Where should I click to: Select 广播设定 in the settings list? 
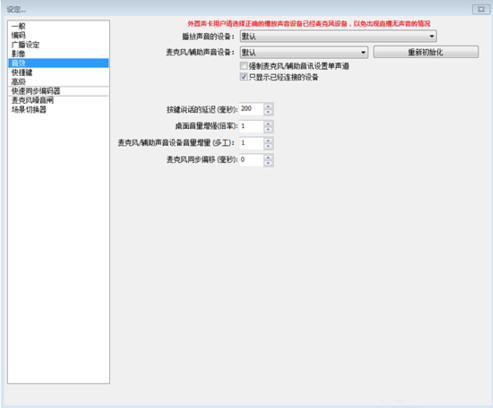click(58, 44)
